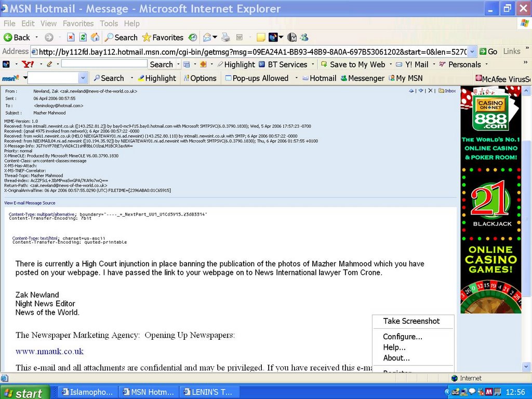Toggle Highlight in the MSN toolbar
Viewport: 532px width, 399px height.
156,78
